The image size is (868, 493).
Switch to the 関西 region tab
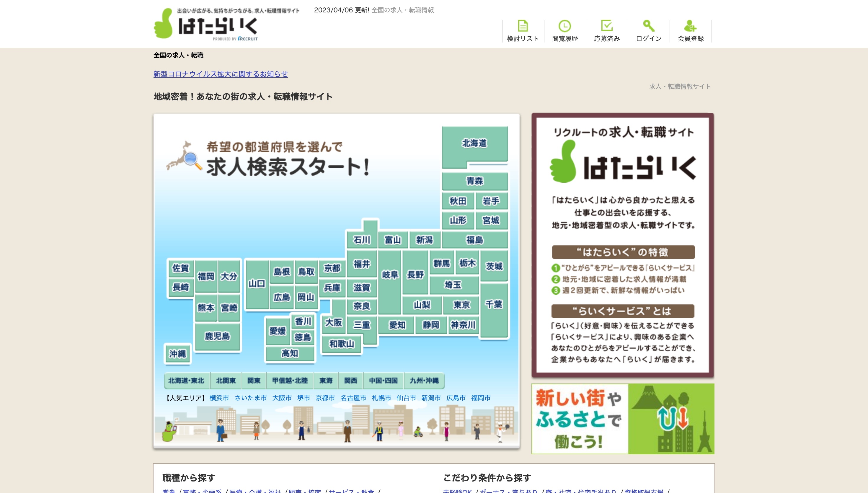[x=350, y=381]
